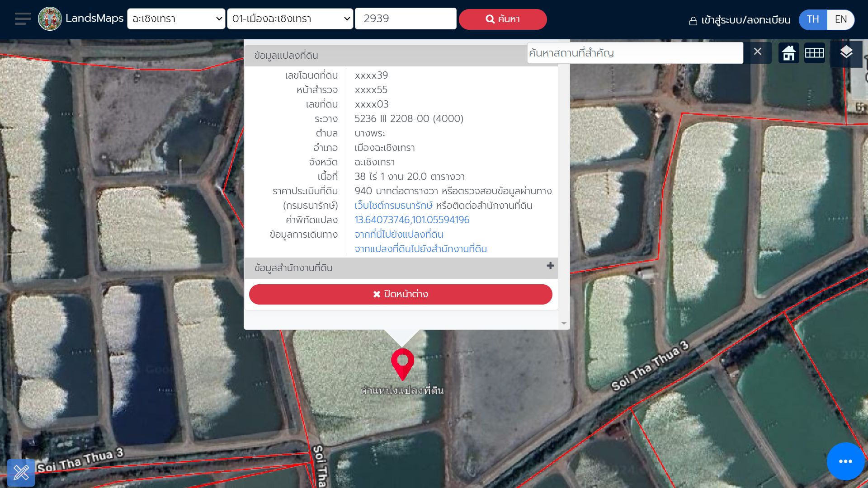Open the province dropdown ฉะเชิงเทรา

click(x=176, y=19)
